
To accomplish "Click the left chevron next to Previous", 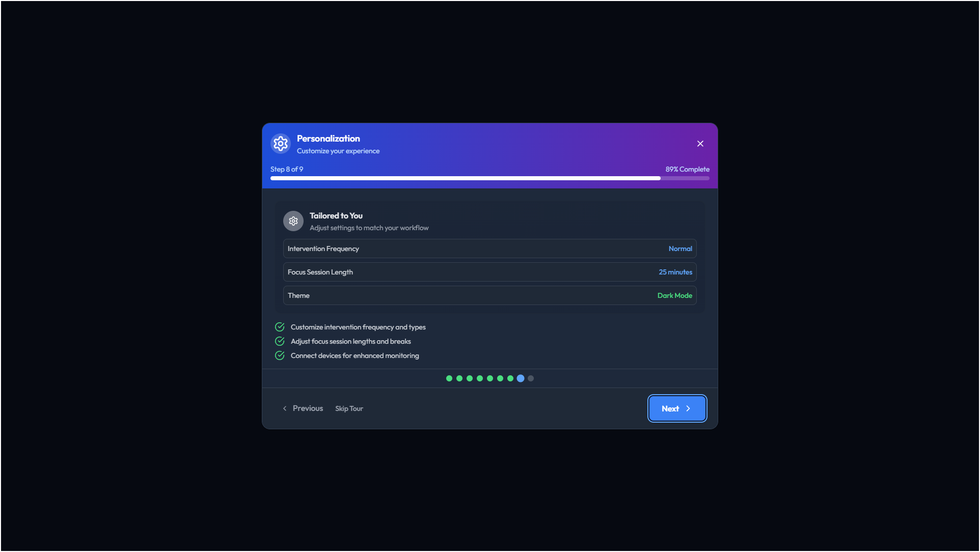I will coord(285,408).
